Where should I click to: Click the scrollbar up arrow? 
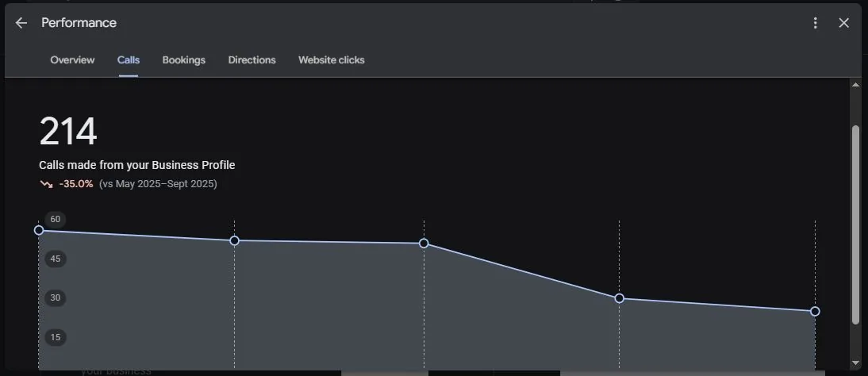point(855,85)
